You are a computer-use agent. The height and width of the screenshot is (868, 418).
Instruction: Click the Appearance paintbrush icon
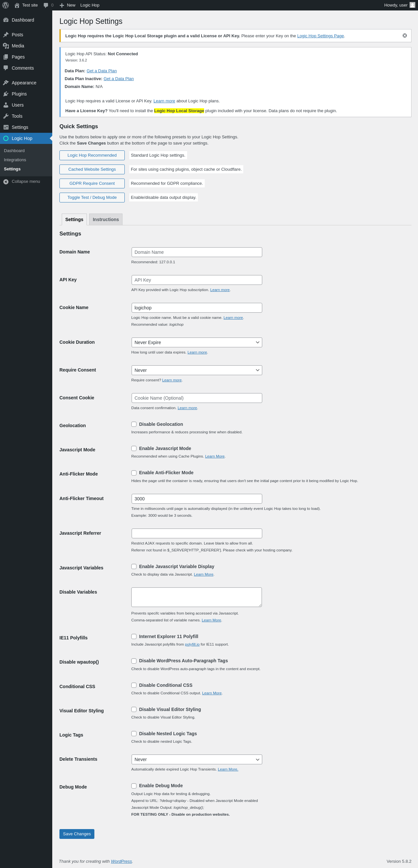6,83
